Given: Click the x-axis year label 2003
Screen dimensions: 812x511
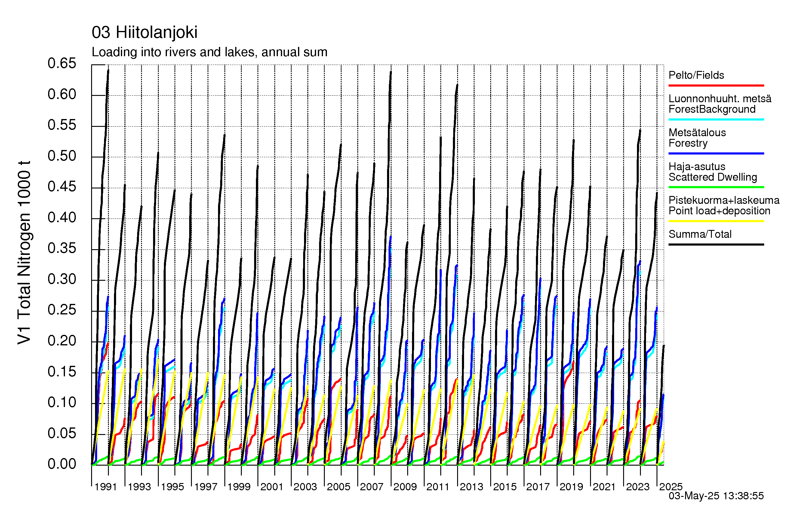Looking at the screenshot, I should (x=305, y=487).
